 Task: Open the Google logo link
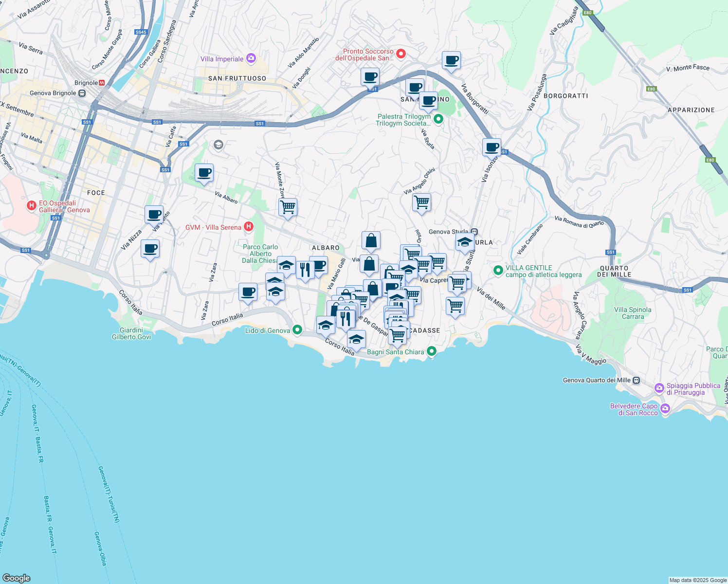pyautogui.click(x=16, y=578)
